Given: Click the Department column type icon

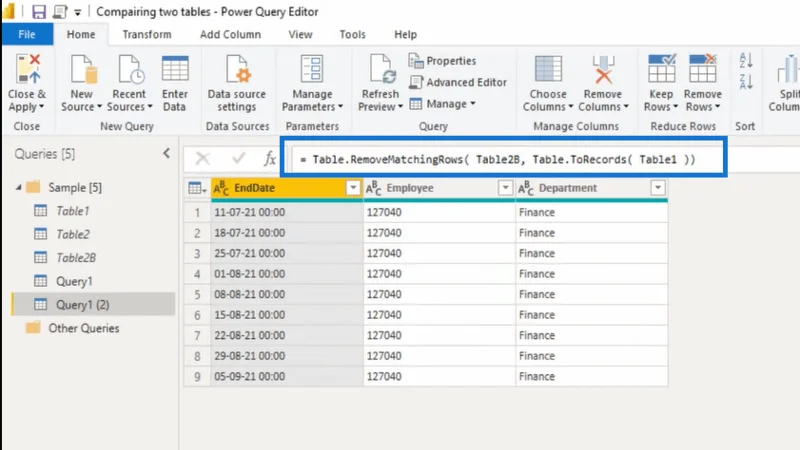Looking at the screenshot, I should click(526, 188).
